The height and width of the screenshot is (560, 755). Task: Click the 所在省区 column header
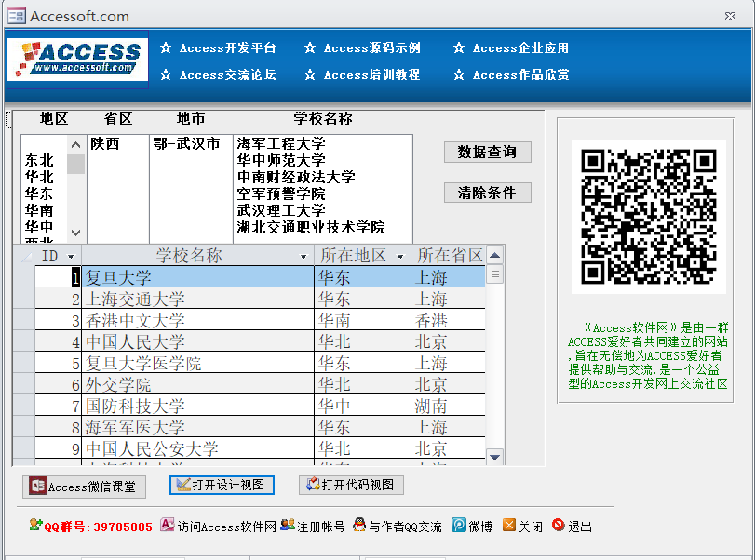(449, 256)
